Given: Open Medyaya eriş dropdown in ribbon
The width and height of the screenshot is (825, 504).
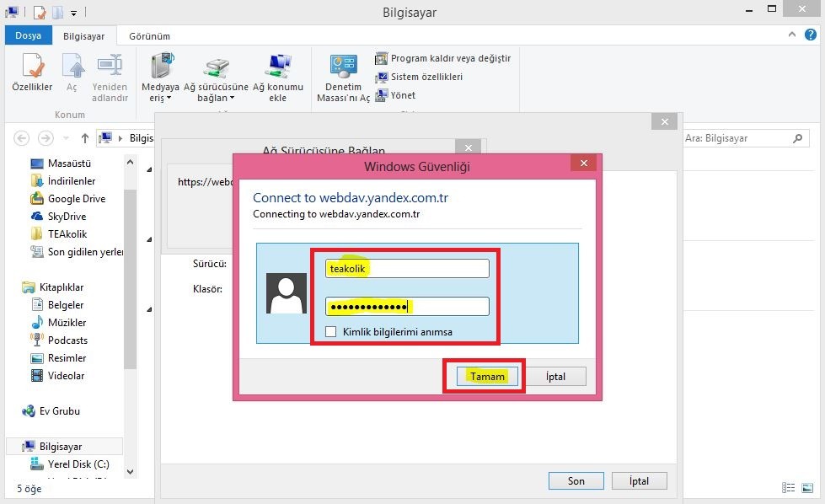Looking at the screenshot, I should pos(160,78).
